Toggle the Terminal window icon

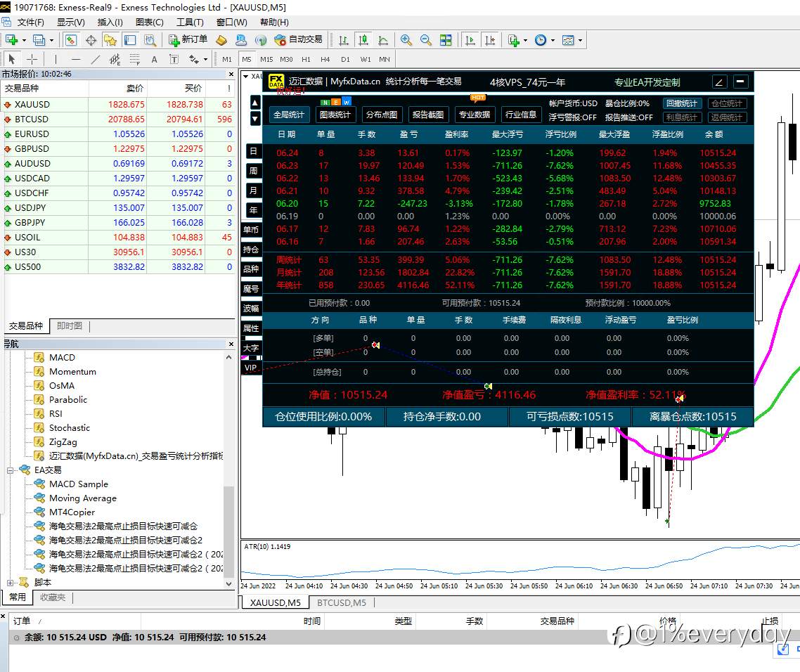[x=130, y=40]
